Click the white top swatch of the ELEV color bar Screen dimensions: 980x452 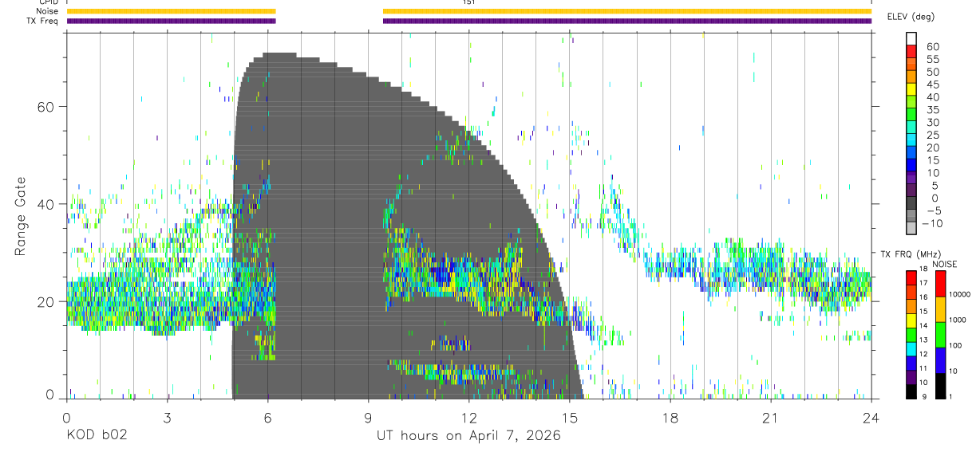pos(911,39)
